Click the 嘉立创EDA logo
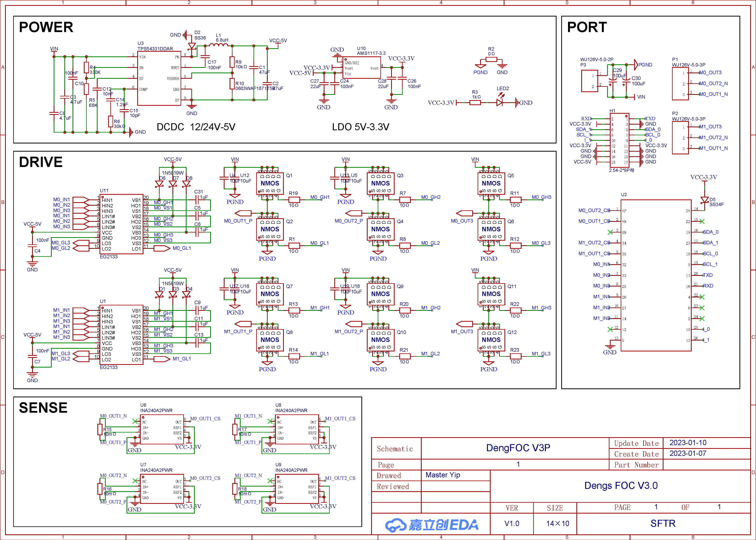This screenshot has height=540, width=756. pyautogui.click(x=432, y=525)
